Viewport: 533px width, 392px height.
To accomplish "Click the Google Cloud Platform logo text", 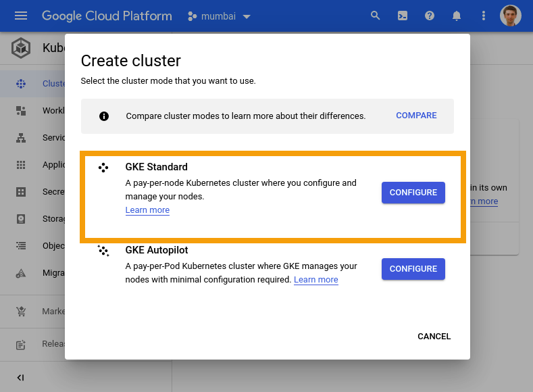I will (107, 16).
